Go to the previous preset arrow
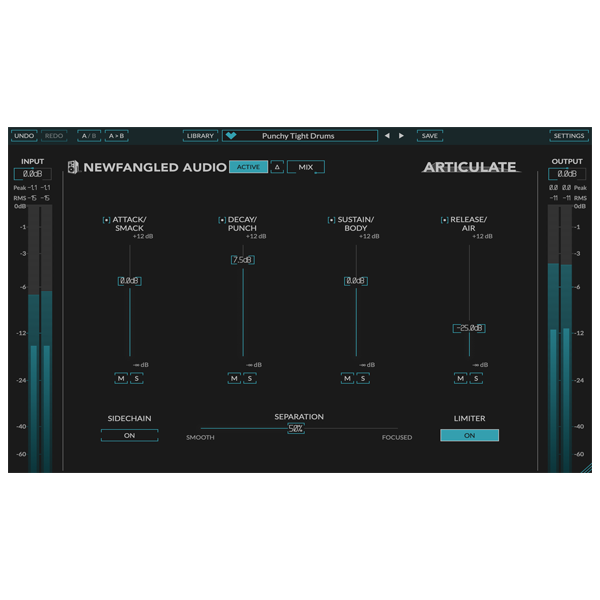Image resolution: width=600 pixels, height=600 pixels. click(x=388, y=136)
